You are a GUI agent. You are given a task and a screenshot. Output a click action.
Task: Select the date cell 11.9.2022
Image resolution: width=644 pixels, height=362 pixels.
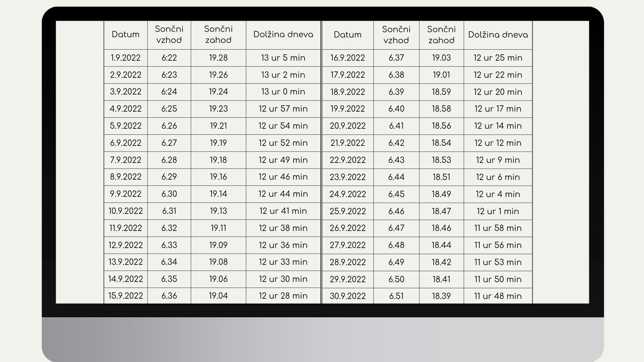pyautogui.click(x=125, y=228)
